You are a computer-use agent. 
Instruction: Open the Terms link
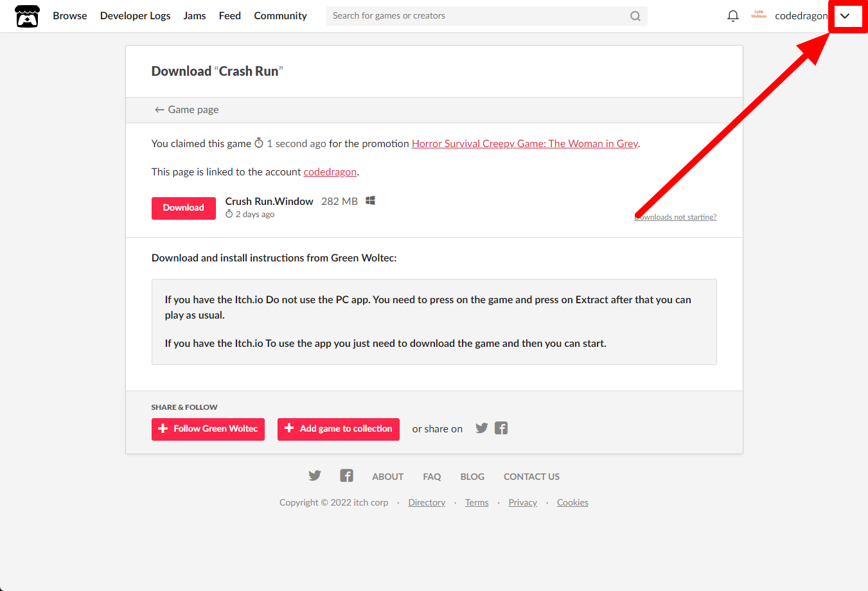pyautogui.click(x=477, y=502)
